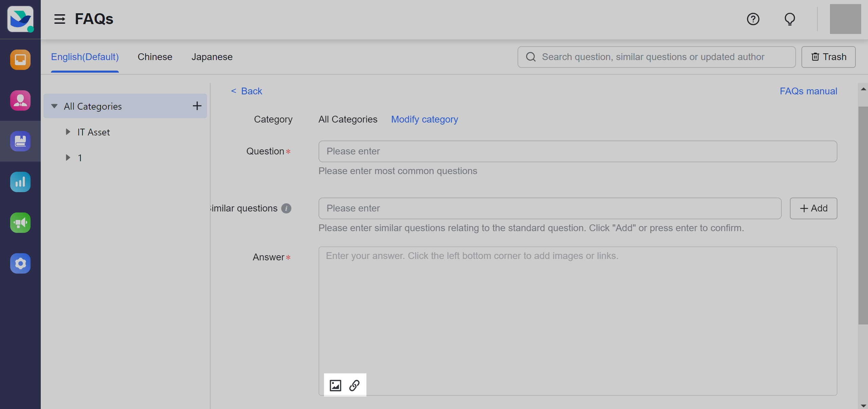Open the blue bar chart reports icon
Image resolution: width=868 pixels, height=409 pixels.
(20, 182)
